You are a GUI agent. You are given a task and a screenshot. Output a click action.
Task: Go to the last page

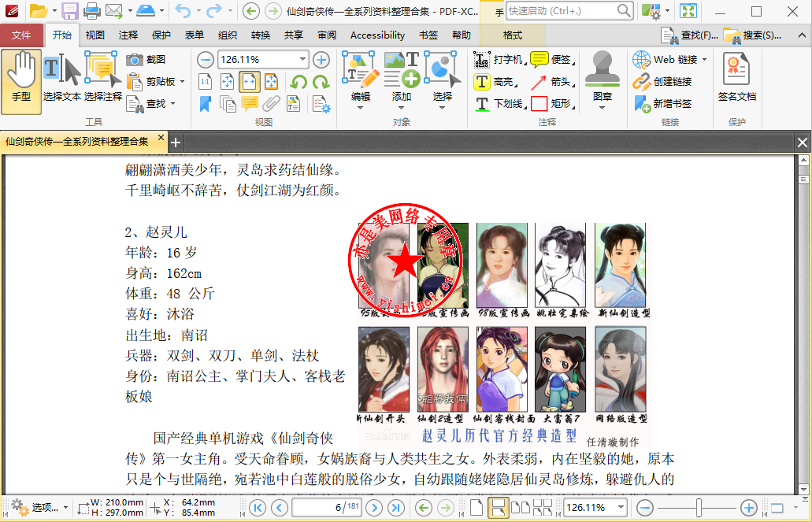pos(396,508)
